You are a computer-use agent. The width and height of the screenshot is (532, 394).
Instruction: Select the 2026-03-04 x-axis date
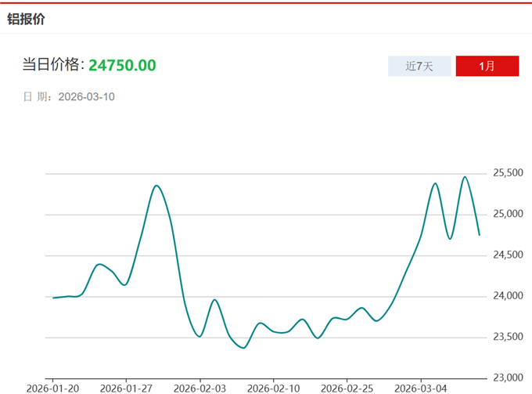(x=420, y=388)
